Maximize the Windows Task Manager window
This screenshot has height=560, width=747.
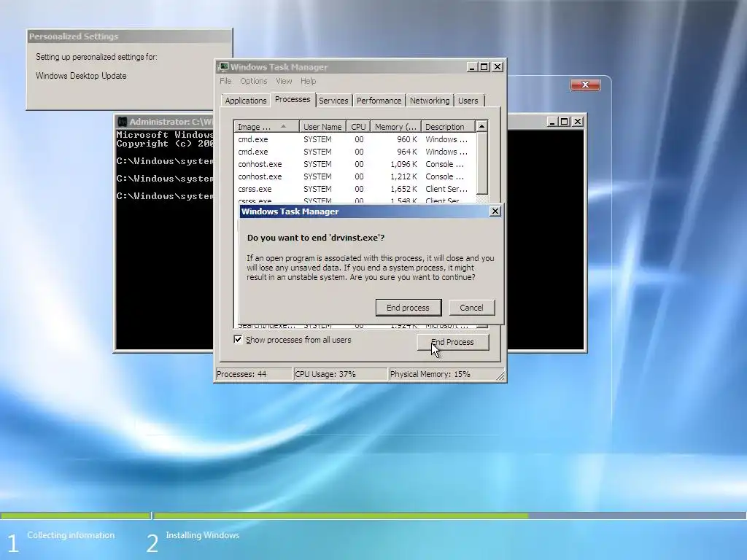click(x=484, y=67)
